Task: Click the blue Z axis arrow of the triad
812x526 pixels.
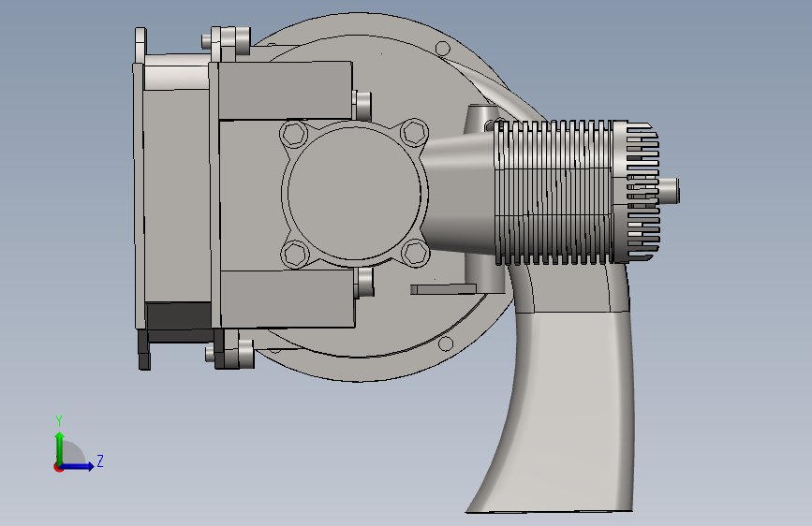Action: click(78, 466)
